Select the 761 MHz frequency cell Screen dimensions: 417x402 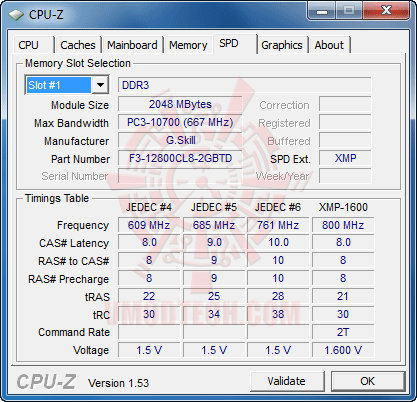pos(278,225)
